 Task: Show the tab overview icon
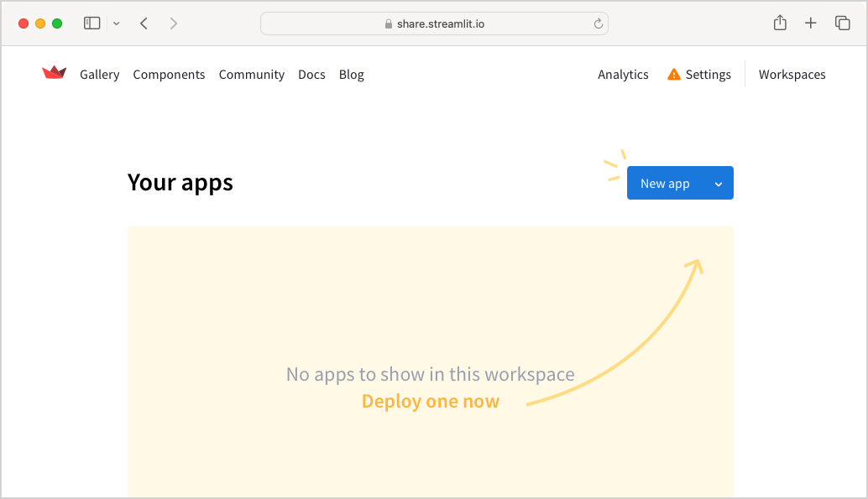(843, 23)
